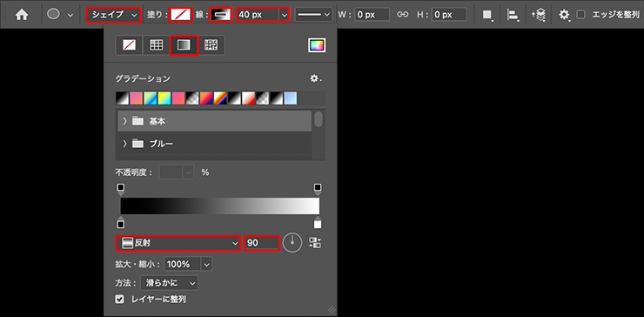This screenshot has height=317, width=644.
Task: Select the black color stop below gradient
Action: click(x=120, y=222)
